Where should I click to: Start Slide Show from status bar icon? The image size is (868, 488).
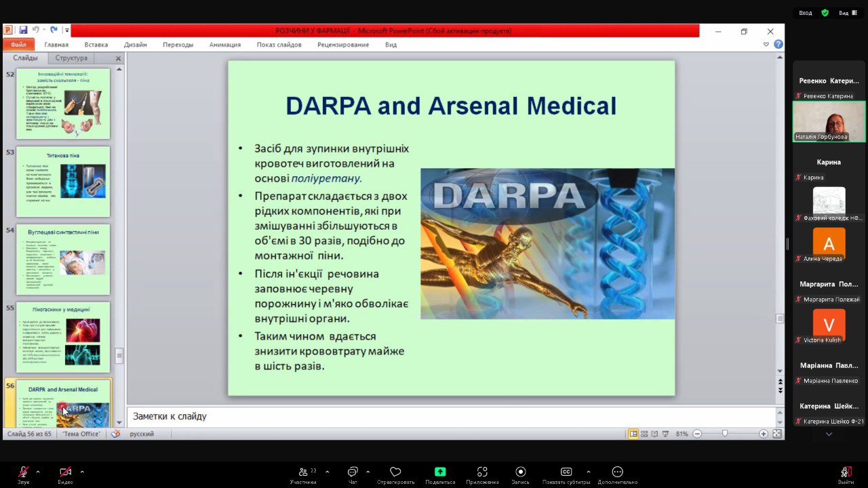click(x=665, y=434)
